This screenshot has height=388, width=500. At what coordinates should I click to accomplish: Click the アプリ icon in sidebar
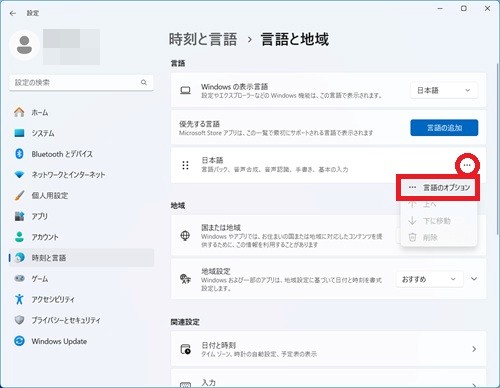[19, 216]
